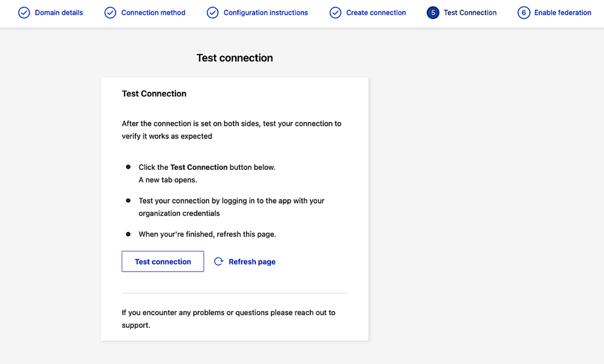The height and width of the screenshot is (364, 604).
Task: Click the Connection method checkmark icon
Action: tap(110, 13)
